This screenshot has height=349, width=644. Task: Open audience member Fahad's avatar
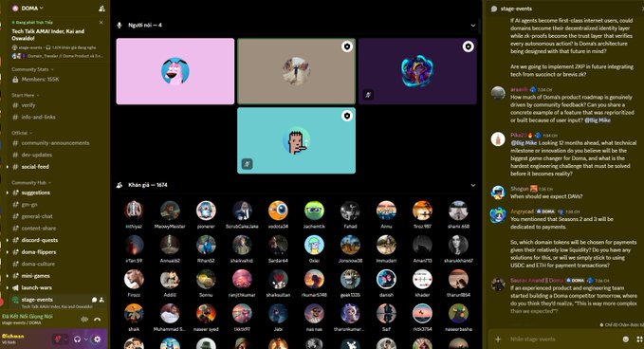point(350,211)
